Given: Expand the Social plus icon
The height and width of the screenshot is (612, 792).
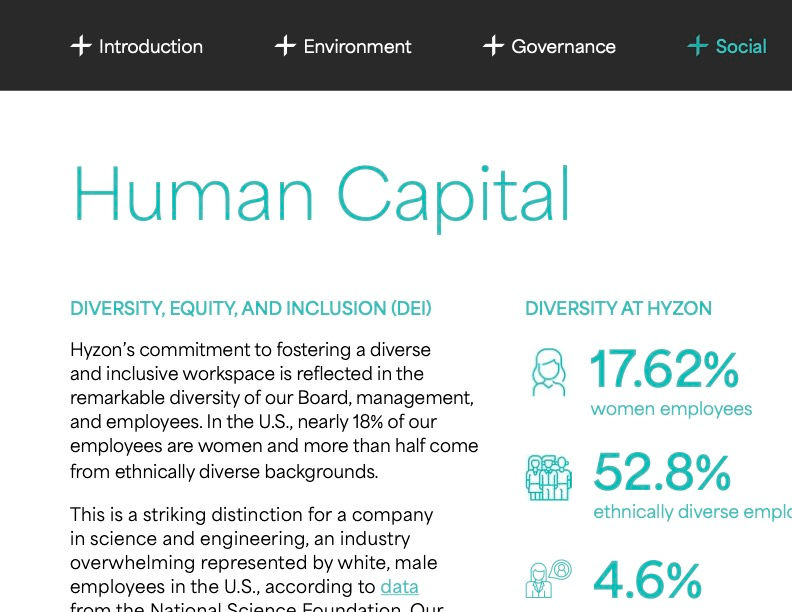Looking at the screenshot, I should [698, 46].
